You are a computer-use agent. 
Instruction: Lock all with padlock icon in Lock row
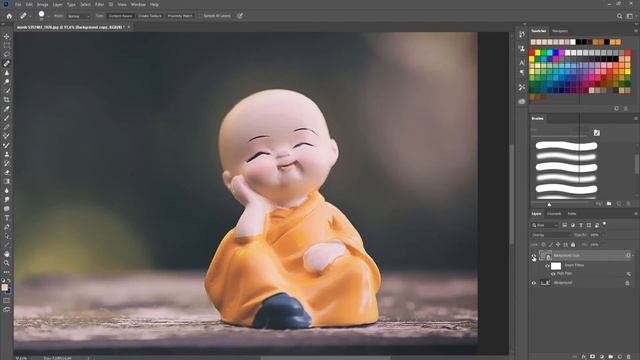573,244
